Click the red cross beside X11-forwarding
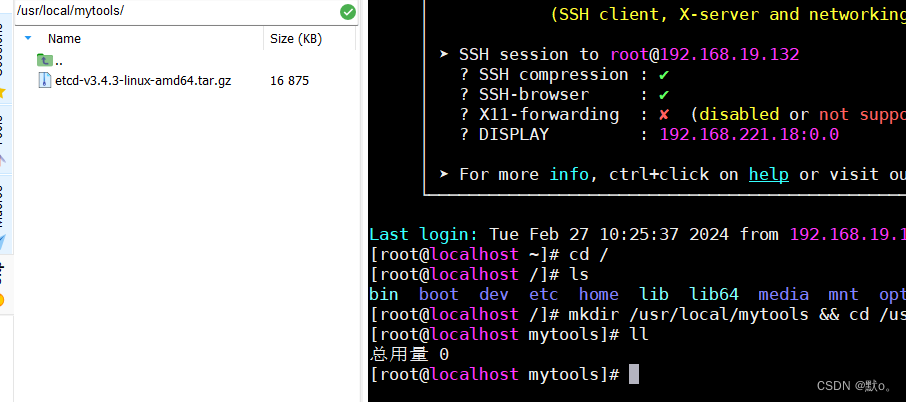Image resolution: width=906 pixels, height=402 pixels. click(664, 114)
